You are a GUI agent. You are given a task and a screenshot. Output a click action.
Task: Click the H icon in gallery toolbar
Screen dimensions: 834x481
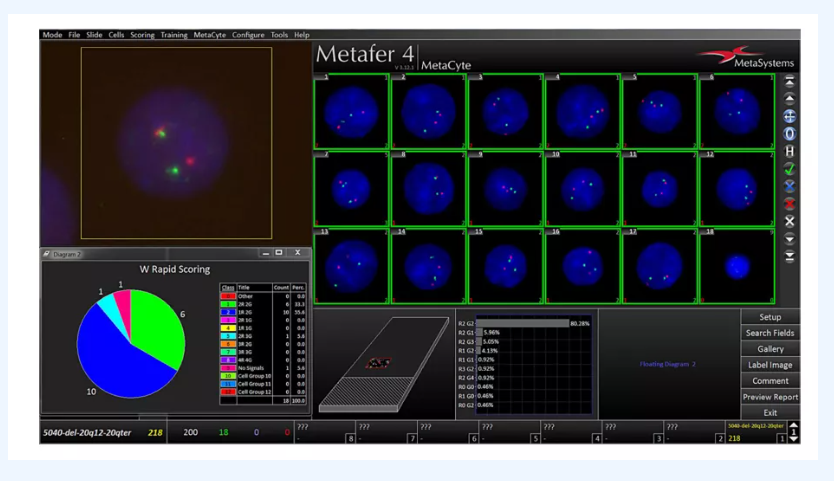tap(789, 152)
